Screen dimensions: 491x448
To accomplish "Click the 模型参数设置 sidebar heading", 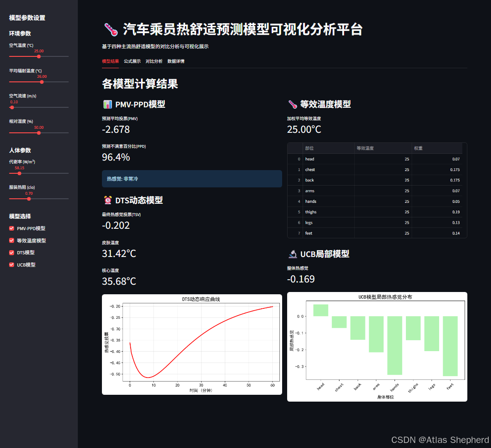I will point(27,18).
